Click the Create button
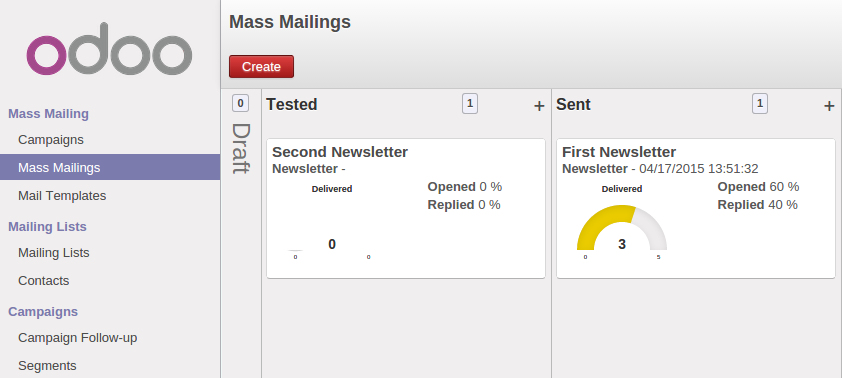Screen dimensions: 842x378 pos(262,67)
